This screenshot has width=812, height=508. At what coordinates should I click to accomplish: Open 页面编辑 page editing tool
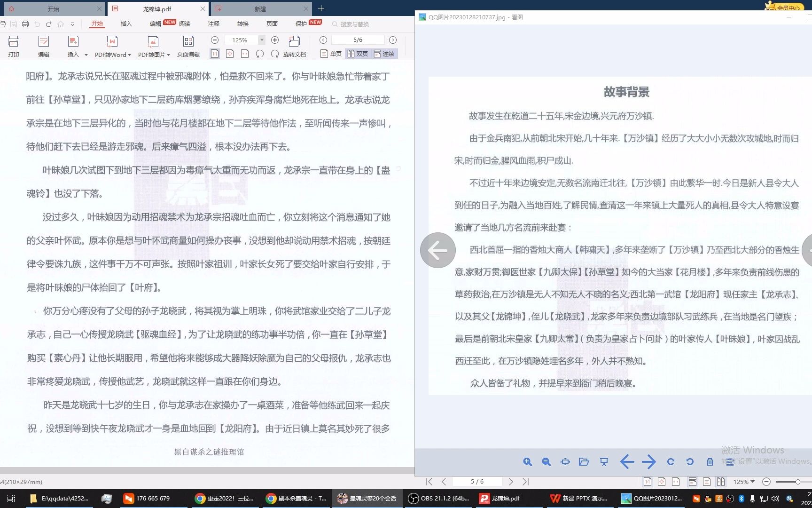[x=188, y=46]
